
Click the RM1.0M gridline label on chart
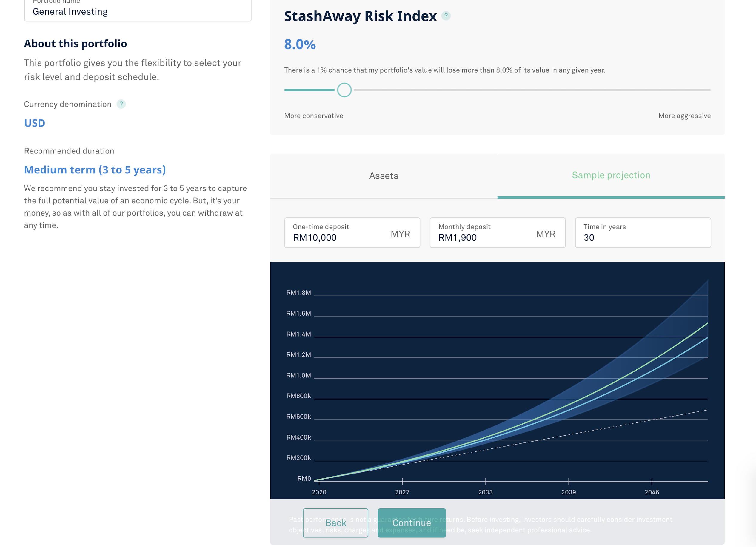coord(298,375)
